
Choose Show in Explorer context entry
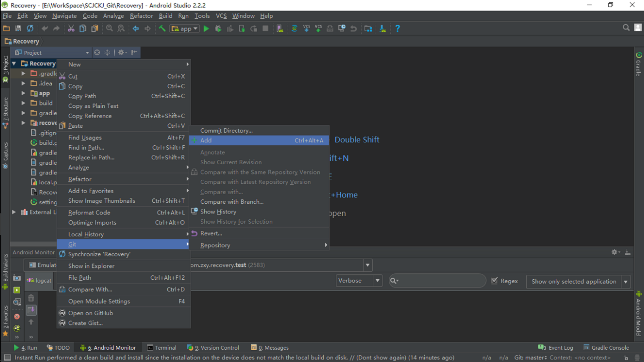coord(123,266)
